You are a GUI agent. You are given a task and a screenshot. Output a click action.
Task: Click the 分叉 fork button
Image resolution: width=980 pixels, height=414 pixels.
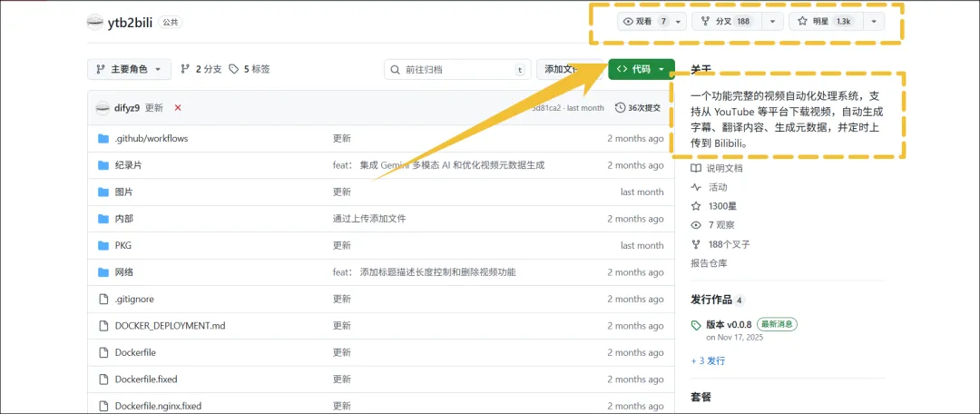[726, 21]
